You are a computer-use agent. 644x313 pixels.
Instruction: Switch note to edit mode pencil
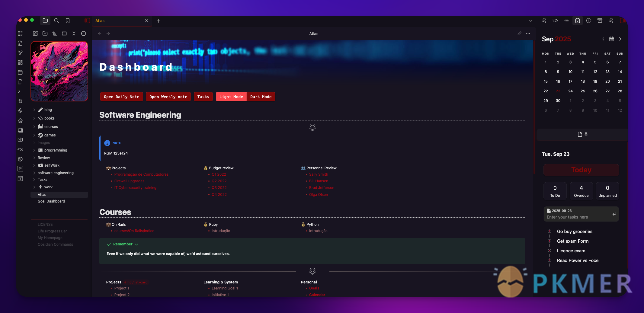519,34
